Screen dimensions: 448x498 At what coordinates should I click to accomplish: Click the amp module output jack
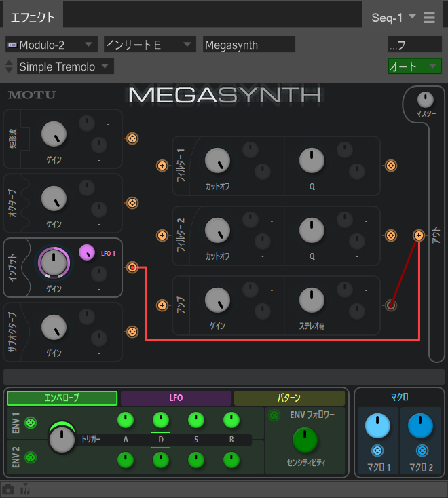390,305
